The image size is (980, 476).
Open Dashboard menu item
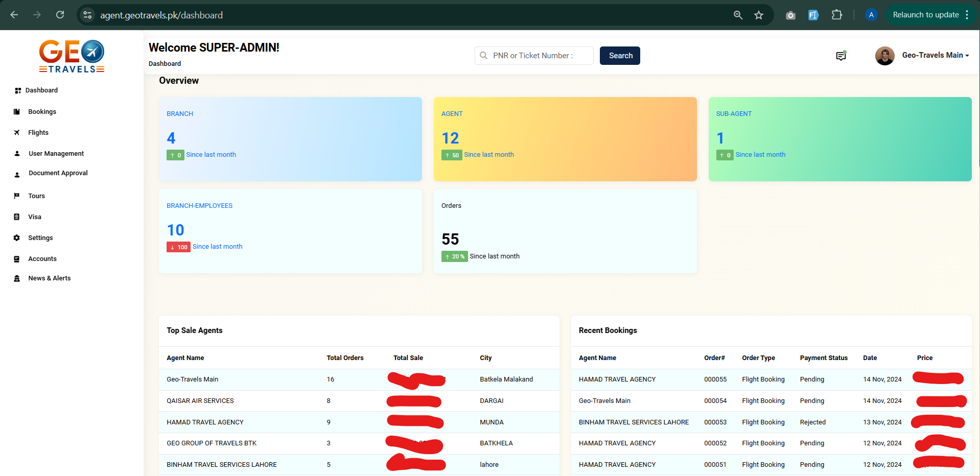[x=41, y=90]
